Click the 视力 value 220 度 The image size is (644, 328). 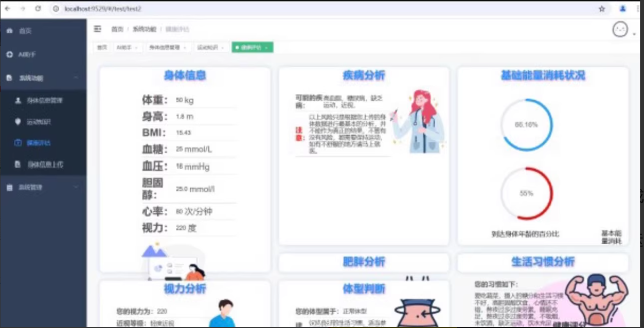click(186, 228)
